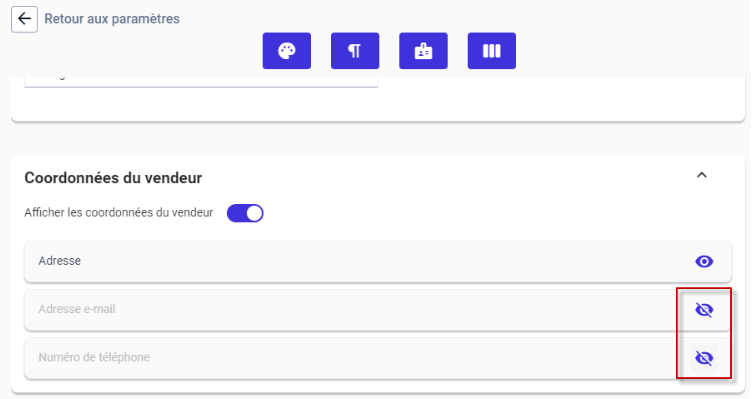Open the paragraph text settings icon
Screen dimensions: 753x399
[355, 51]
